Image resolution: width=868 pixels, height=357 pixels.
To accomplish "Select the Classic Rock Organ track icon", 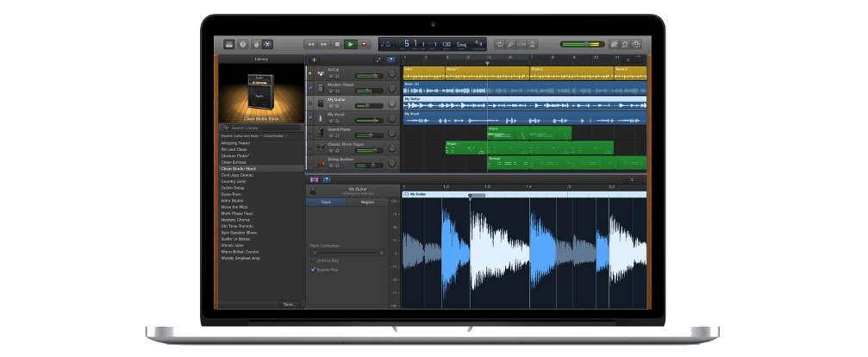I will coord(321,147).
